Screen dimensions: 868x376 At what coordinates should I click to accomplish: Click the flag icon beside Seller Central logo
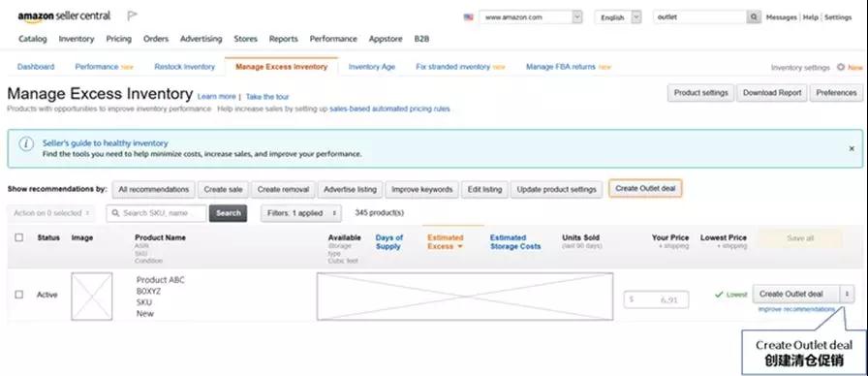(132, 16)
